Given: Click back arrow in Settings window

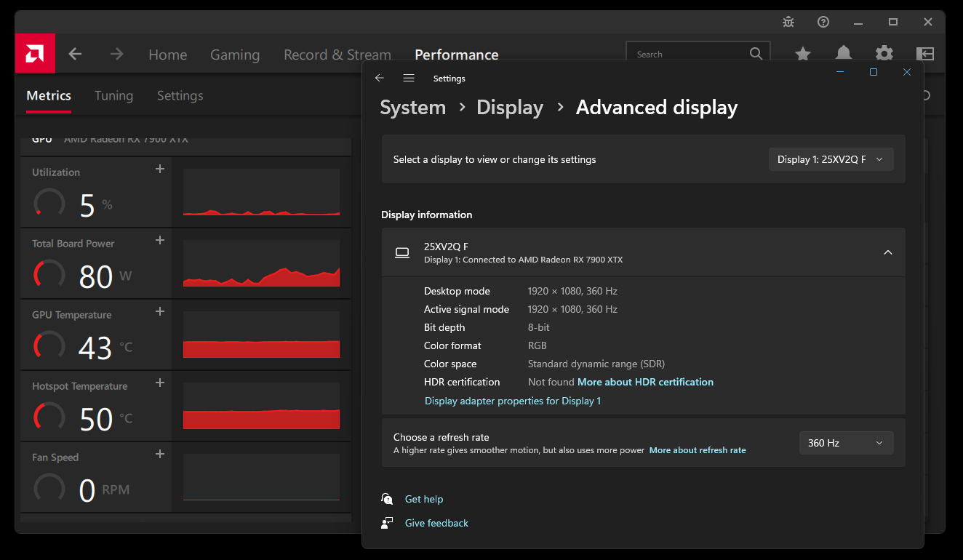Looking at the screenshot, I should tap(379, 78).
